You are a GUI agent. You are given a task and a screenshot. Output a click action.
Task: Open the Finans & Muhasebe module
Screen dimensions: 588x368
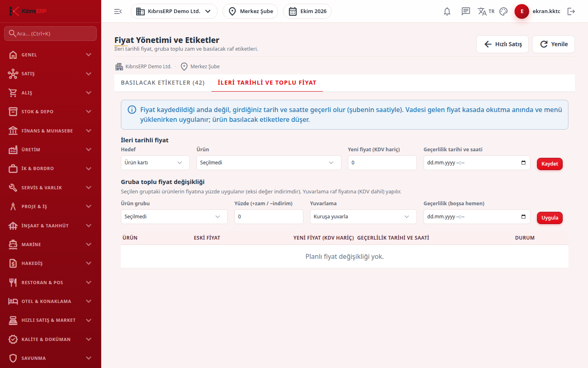(x=51, y=131)
